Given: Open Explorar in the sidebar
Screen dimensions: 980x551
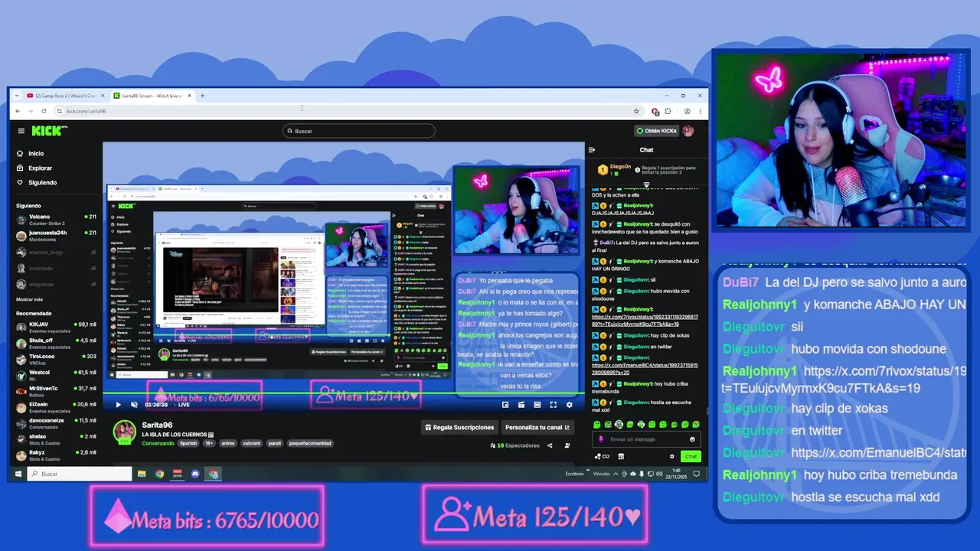Looking at the screenshot, I should pyautogui.click(x=34, y=168).
